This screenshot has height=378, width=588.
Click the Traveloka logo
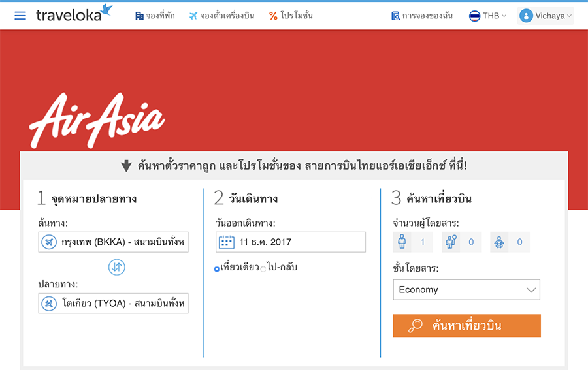(x=74, y=14)
